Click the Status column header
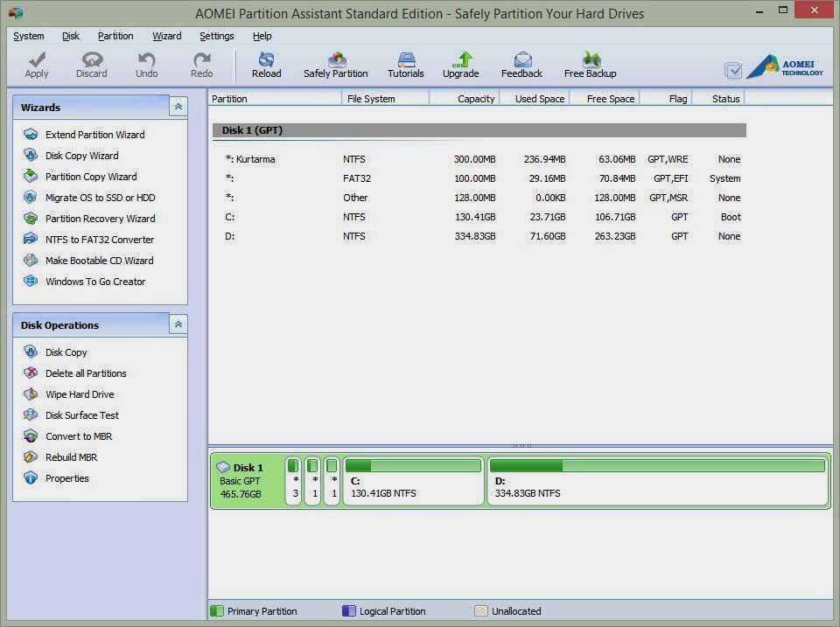 click(719, 99)
